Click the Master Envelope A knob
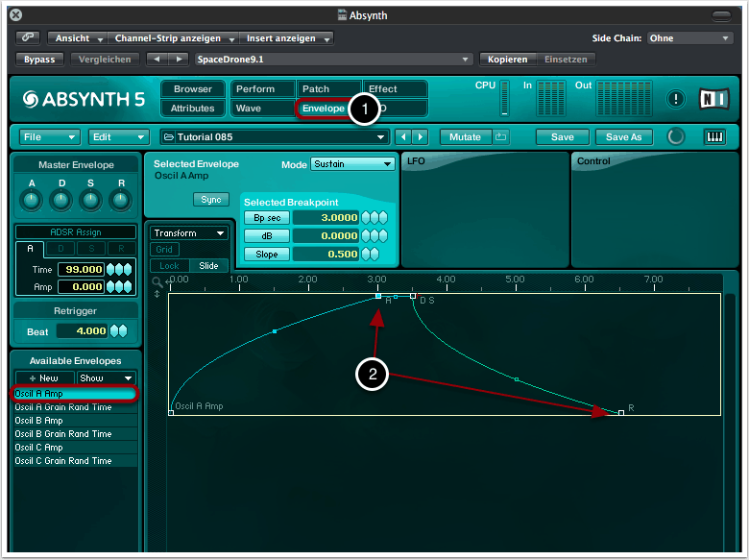The image size is (749, 560). tap(32, 200)
